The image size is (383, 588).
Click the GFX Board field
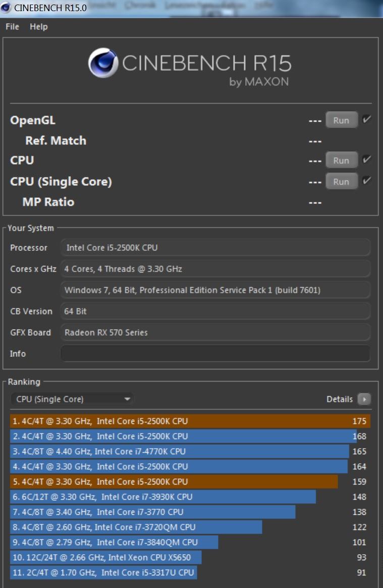[x=215, y=333]
